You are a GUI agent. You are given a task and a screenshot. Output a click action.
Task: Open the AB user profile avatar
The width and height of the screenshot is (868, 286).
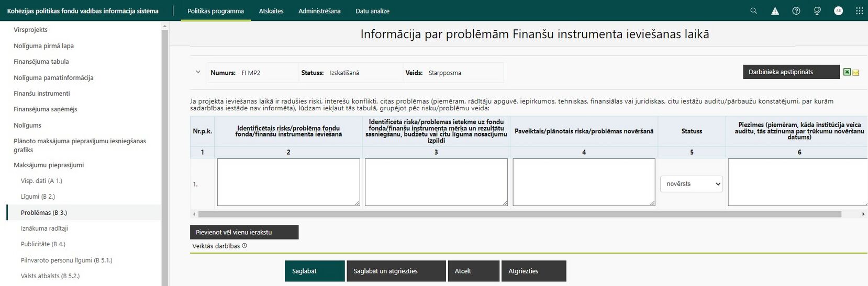(x=838, y=11)
